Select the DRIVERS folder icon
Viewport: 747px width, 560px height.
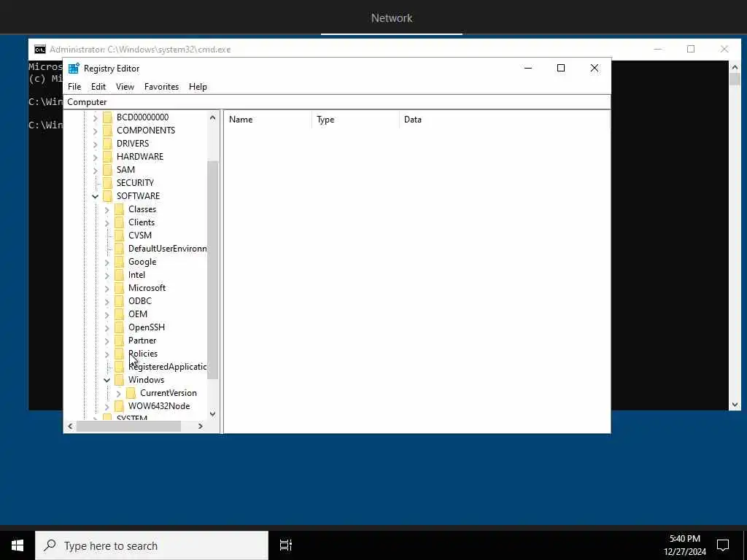[108, 144]
